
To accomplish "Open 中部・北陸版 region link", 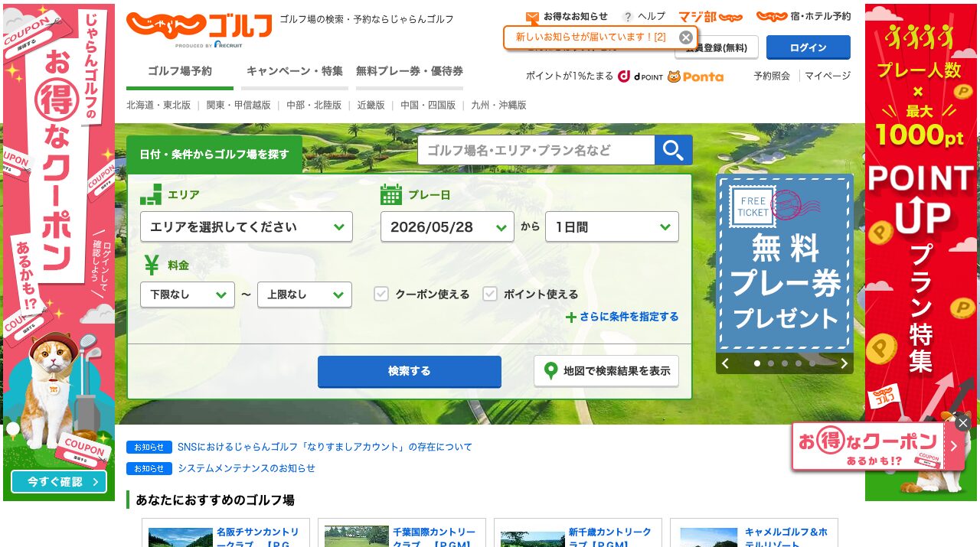I will click(314, 106).
